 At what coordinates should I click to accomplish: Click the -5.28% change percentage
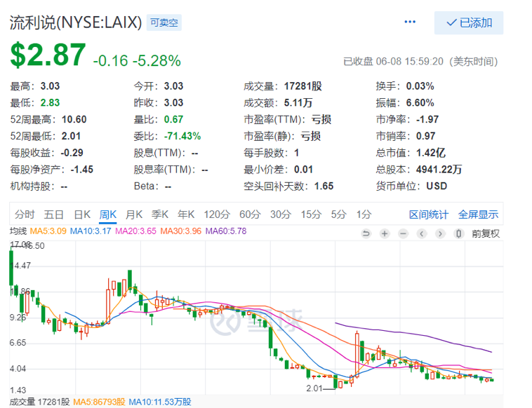[x=157, y=61]
